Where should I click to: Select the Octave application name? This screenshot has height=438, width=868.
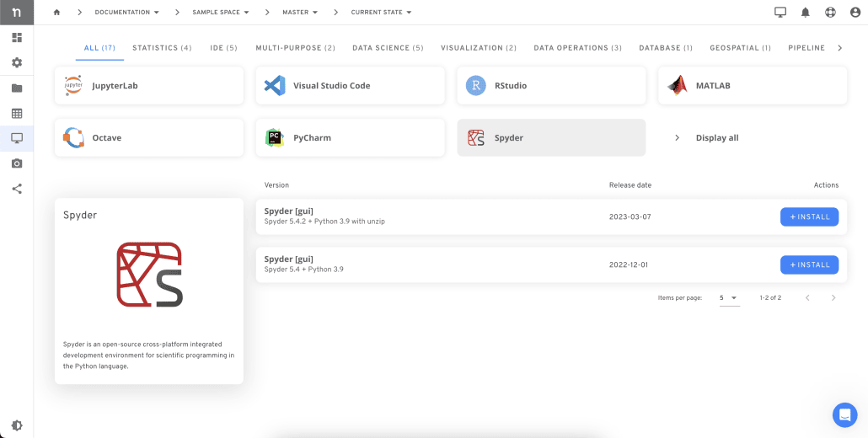click(x=107, y=137)
